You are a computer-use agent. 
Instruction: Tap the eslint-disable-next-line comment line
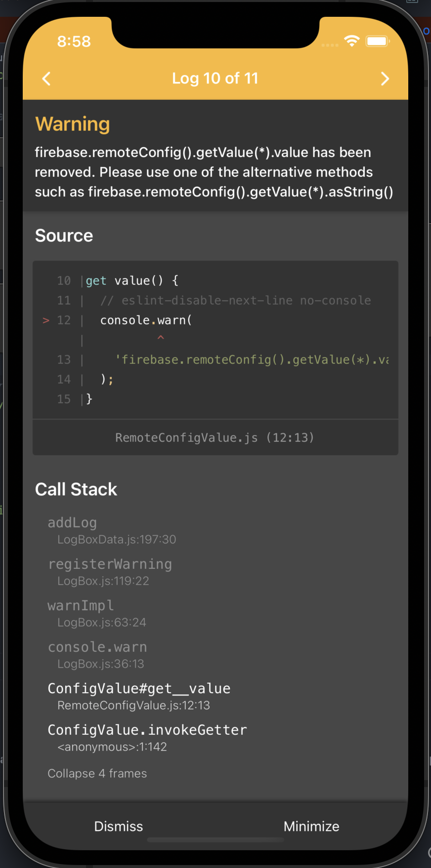point(235,300)
